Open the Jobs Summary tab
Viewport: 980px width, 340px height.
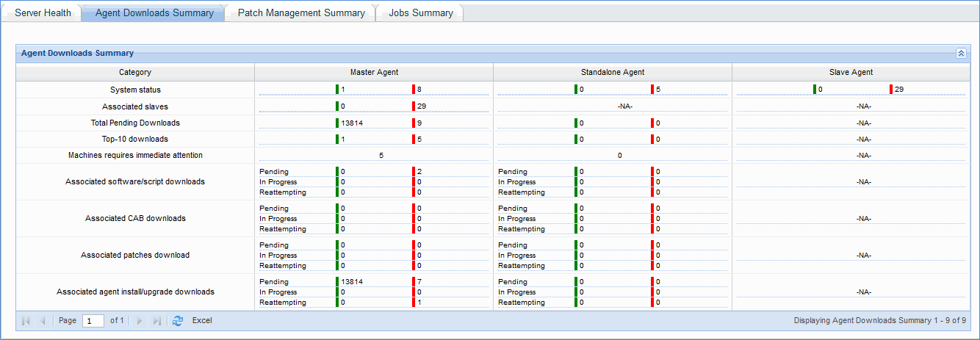[x=420, y=12]
